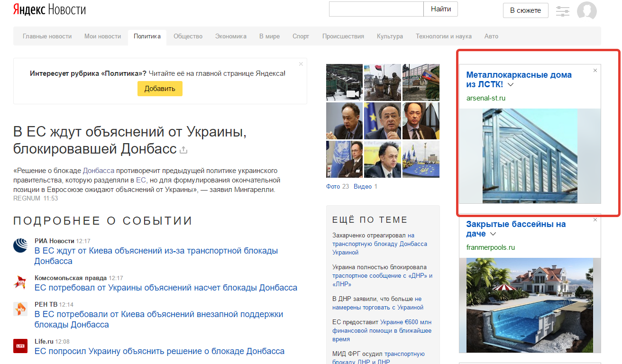The width and height of the screenshot is (622, 364).
Task: Open the settings sliders icon in header
Action: coord(562,11)
